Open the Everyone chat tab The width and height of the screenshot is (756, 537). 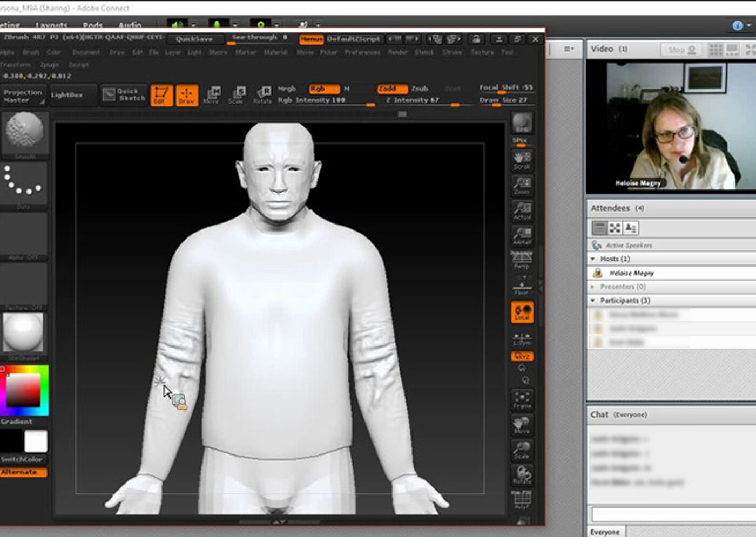(x=605, y=532)
